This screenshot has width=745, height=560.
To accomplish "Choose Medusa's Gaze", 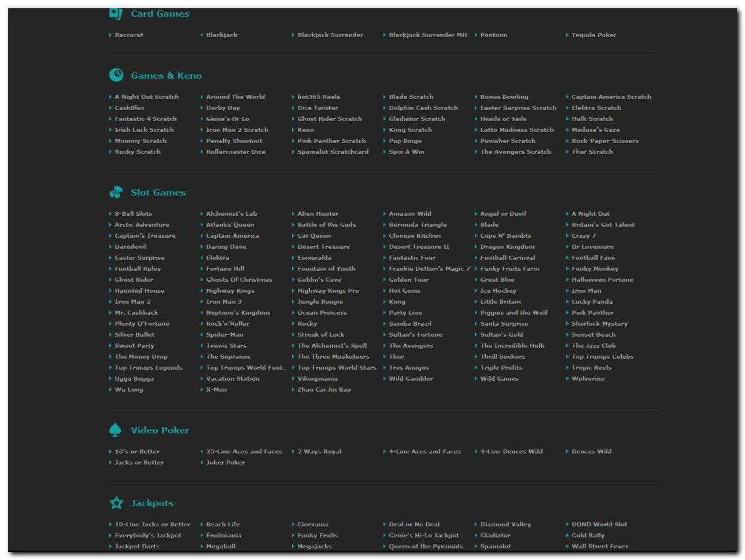I will point(596,130).
